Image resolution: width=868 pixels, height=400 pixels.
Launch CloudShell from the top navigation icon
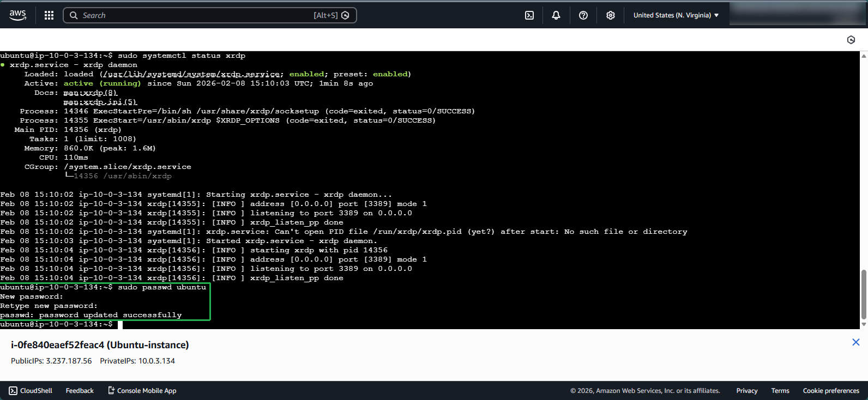tap(529, 15)
